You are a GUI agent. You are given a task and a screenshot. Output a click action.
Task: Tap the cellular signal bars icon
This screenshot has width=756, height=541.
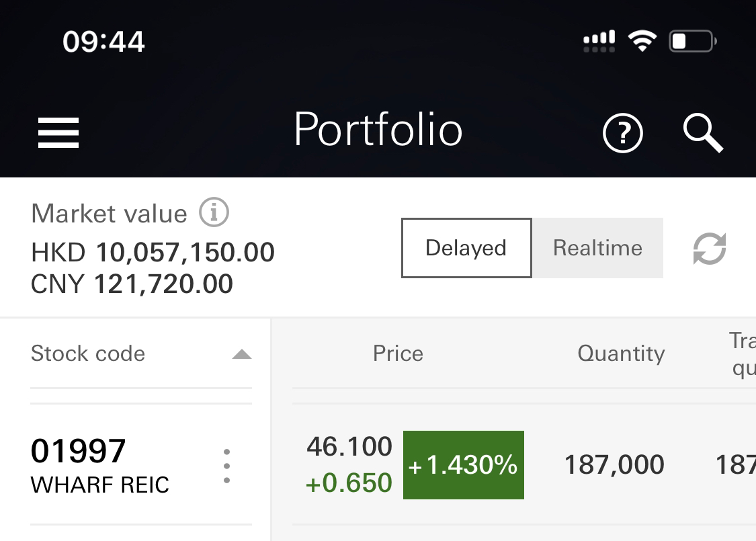598,41
